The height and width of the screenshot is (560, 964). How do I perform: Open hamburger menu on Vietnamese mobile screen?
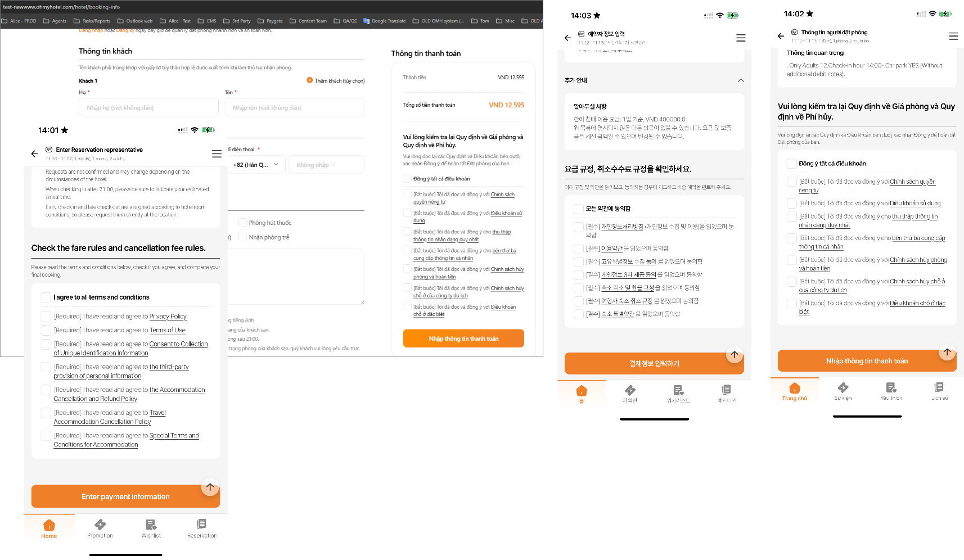point(953,36)
